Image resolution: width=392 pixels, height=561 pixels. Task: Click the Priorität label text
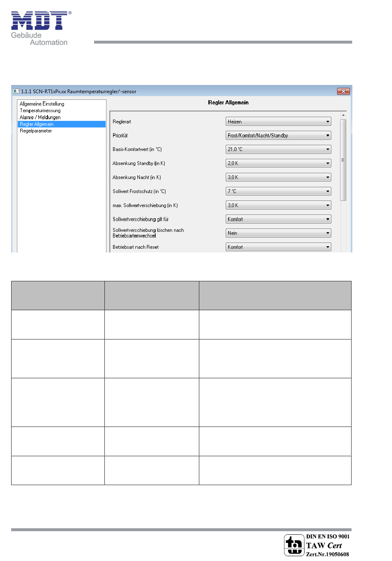[x=120, y=135]
